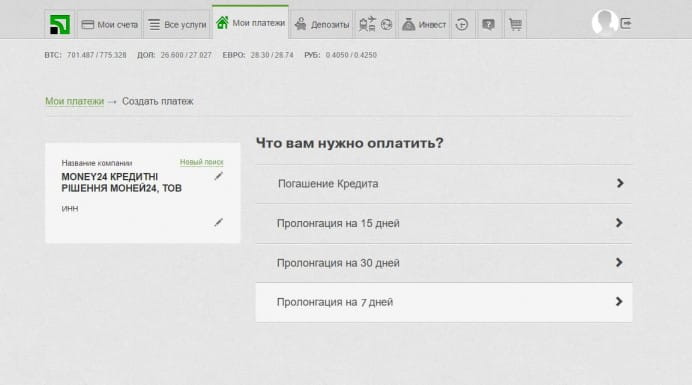Click the ЕВРО exchange rate value
This screenshot has height=385, width=692.
pyautogui.click(x=272, y=55)
